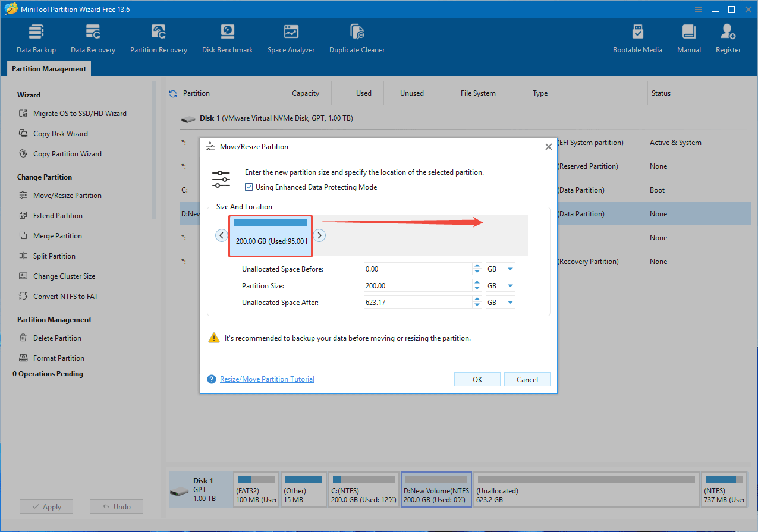Select Move/Resize Partition in sidebar

pos(60,196)
